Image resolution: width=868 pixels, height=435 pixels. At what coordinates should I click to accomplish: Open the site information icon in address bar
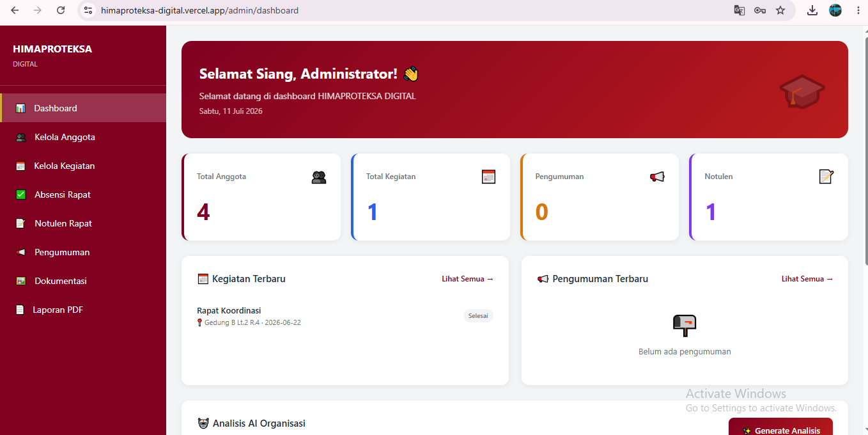[89, 10]
